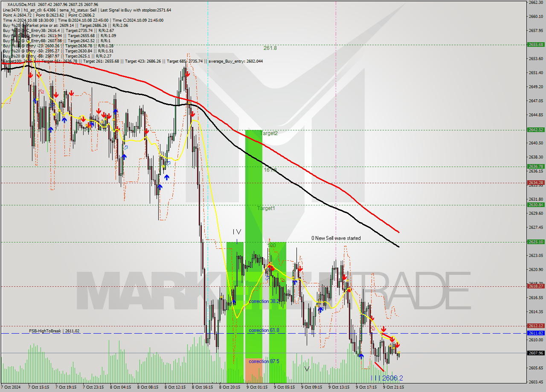Select the 'Target2' label on the green bar
This screenshot has width=546, height=392.
269,133
